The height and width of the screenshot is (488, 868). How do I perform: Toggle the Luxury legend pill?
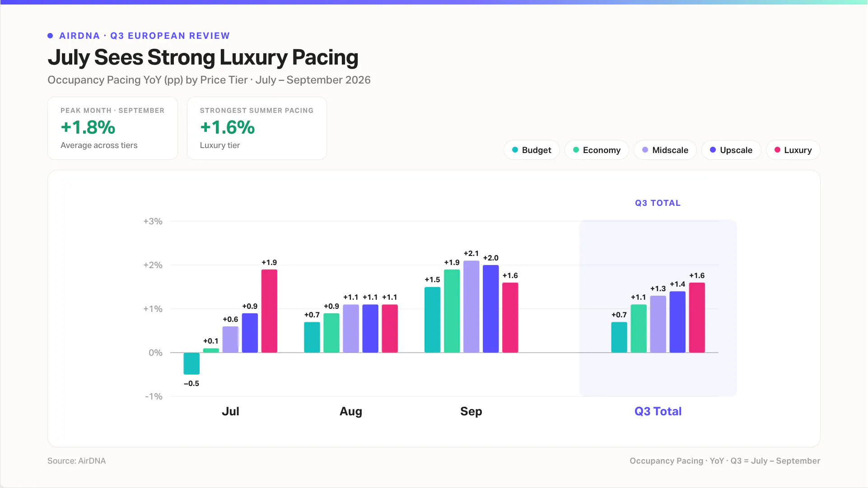coord(793,150)
